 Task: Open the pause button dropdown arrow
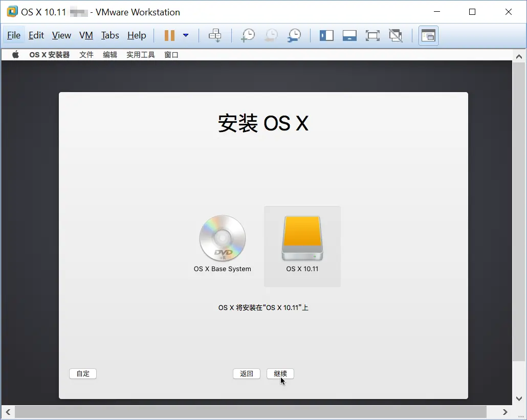click(185, 35)
